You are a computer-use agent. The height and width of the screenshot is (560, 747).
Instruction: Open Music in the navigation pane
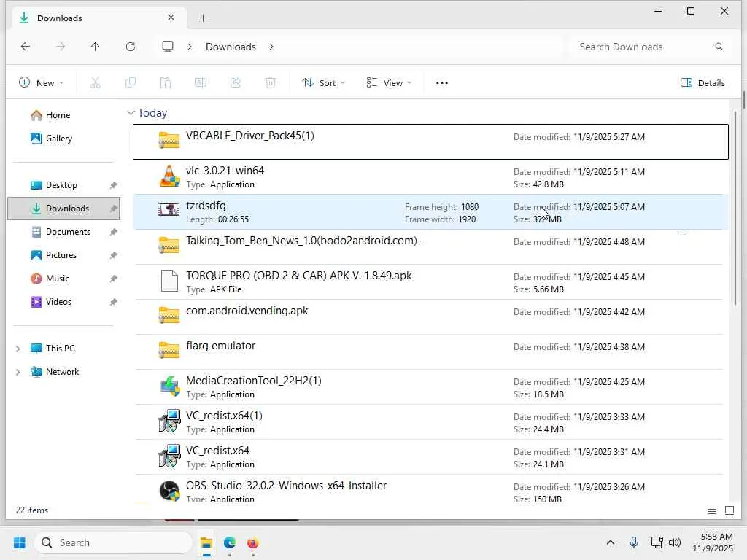pos(58,279)
